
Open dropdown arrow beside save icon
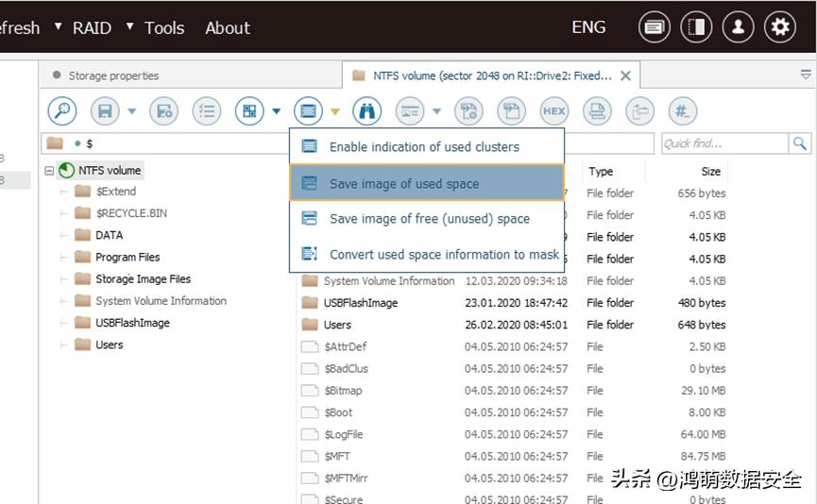pos(131,111)
